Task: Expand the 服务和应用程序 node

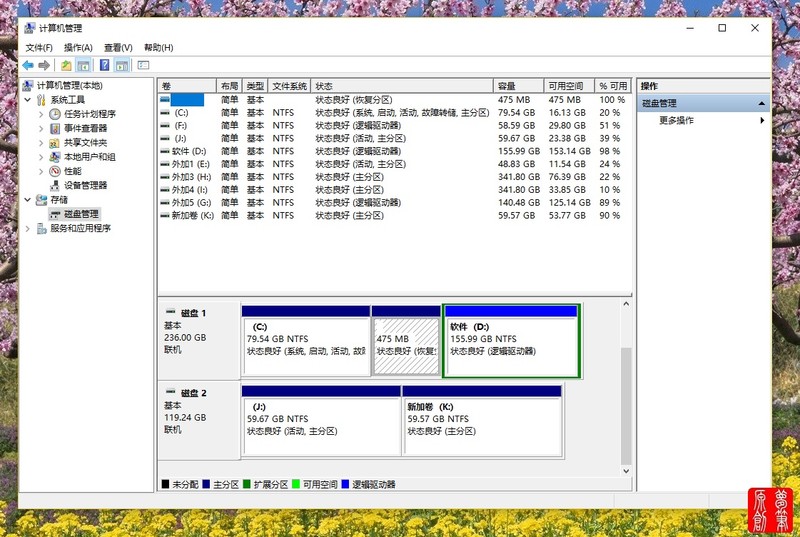Action: 28,228
